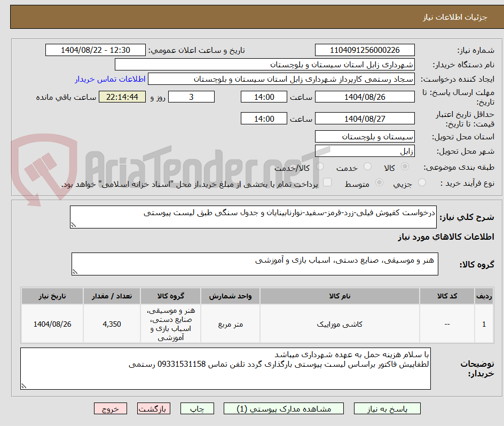504x426 pixels.
Task: Open the سیستان و بلوچستان province dropdown
Action: [365, 137]
